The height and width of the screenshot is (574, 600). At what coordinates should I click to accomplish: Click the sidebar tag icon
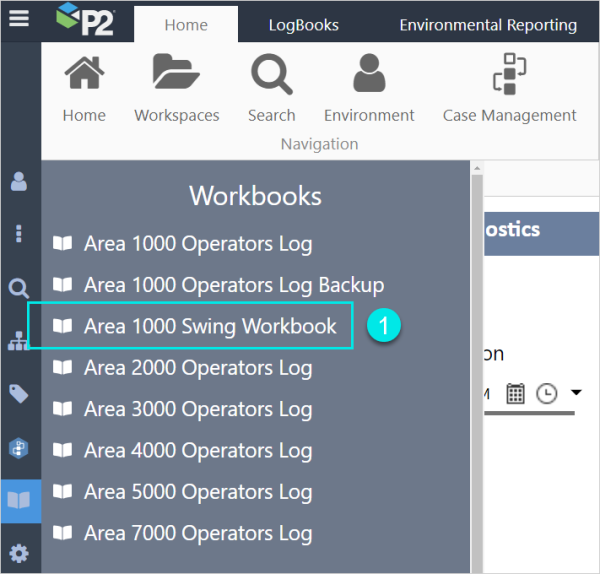click(x=19, y=394)
